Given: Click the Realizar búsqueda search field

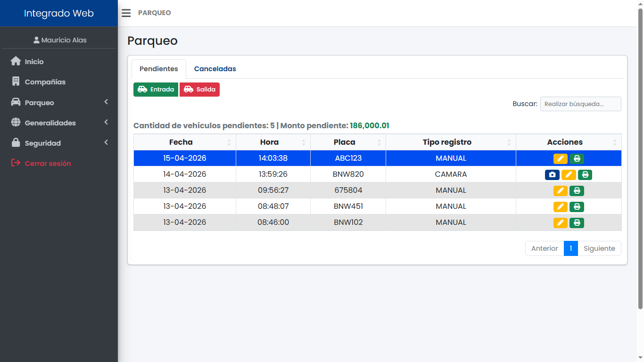Looking at the screenshot, I should pos(580,104).
